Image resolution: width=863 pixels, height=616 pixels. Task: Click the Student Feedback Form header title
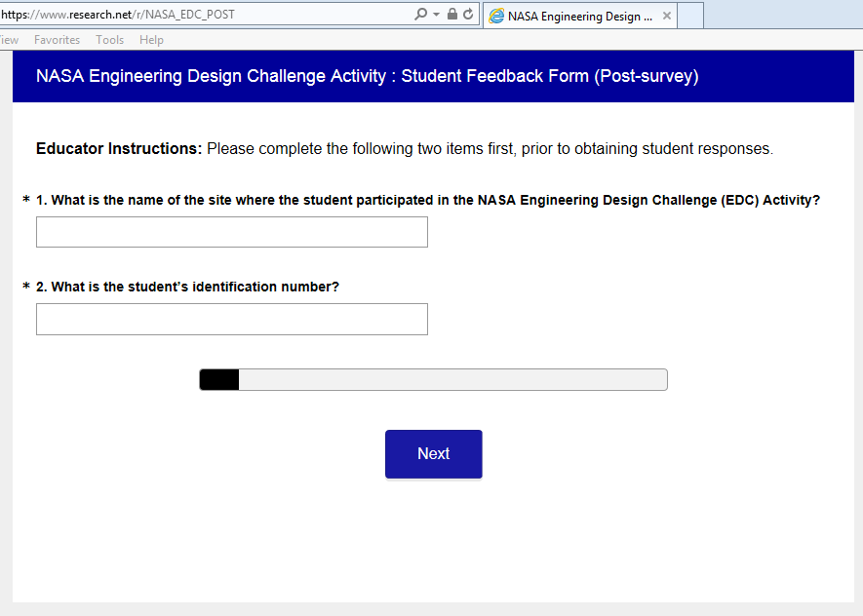(x=367, y=76)
